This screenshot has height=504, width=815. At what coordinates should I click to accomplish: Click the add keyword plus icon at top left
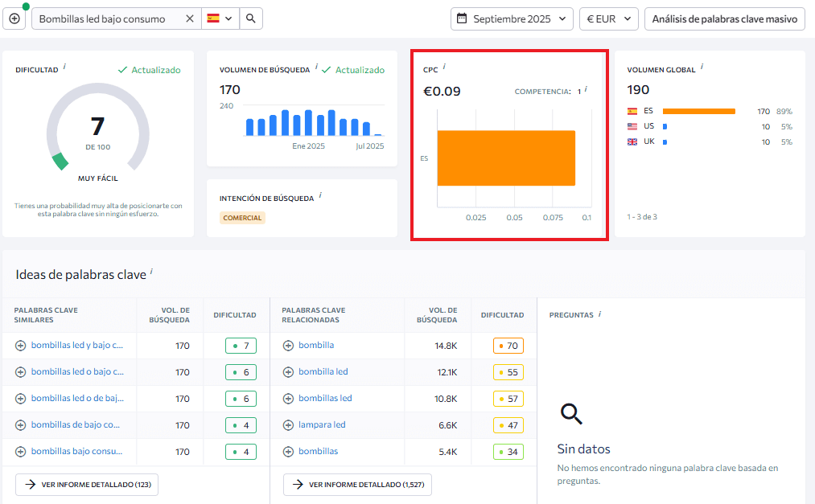tap(14, 18)
